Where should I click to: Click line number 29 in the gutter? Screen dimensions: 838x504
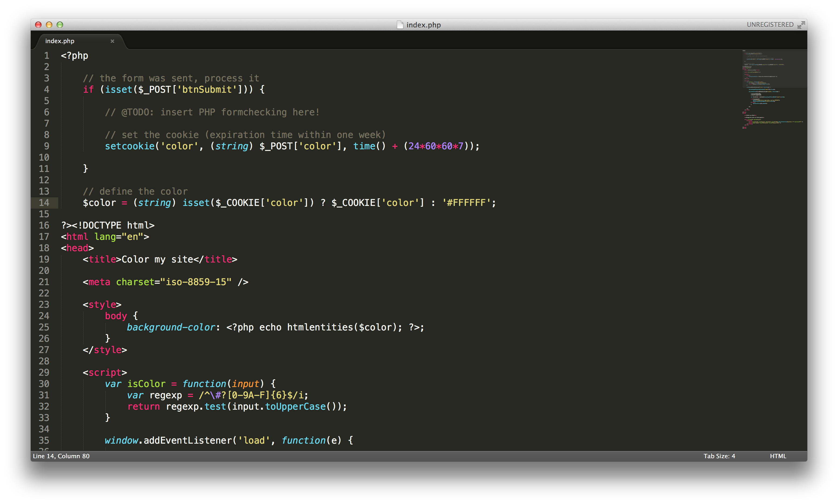[x=44, y=372]
